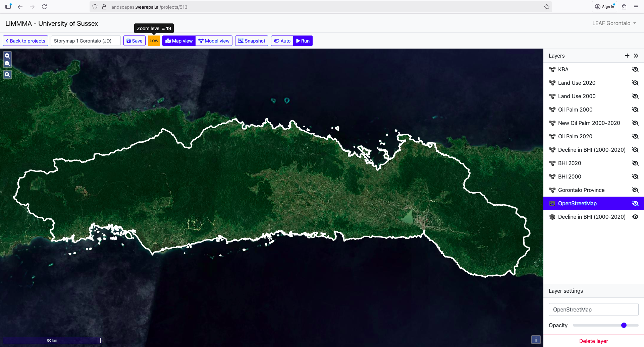
Task: Open the browser hamburger menu
Action: coord(636,7)
